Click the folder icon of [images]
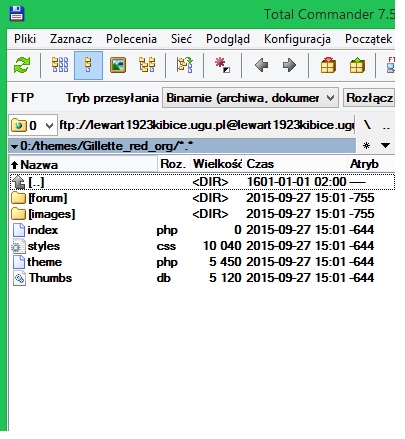This screenshot has height=439, width=405. (18, 214)
